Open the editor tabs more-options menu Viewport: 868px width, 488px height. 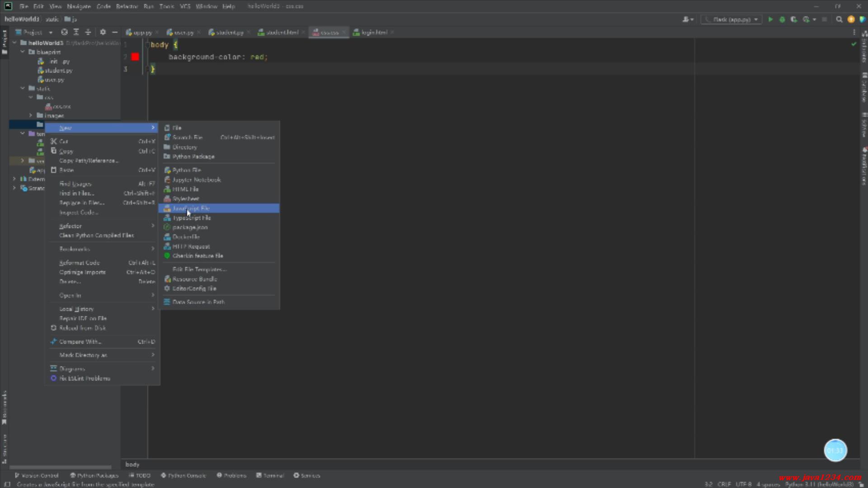pos(854,32)
